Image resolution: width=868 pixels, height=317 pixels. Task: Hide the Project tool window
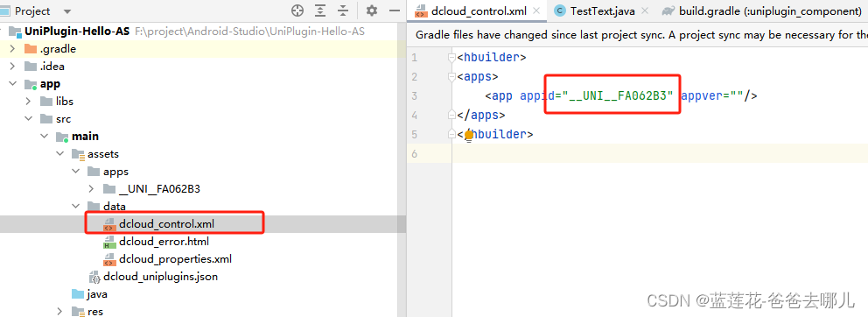tap(395, 11)
